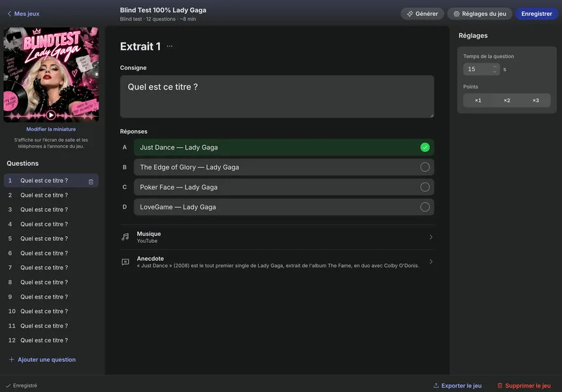Select question 9 in the list
The height and width of the screenshot is (392, 562).
pyautogui.click(x=51, y=297)
